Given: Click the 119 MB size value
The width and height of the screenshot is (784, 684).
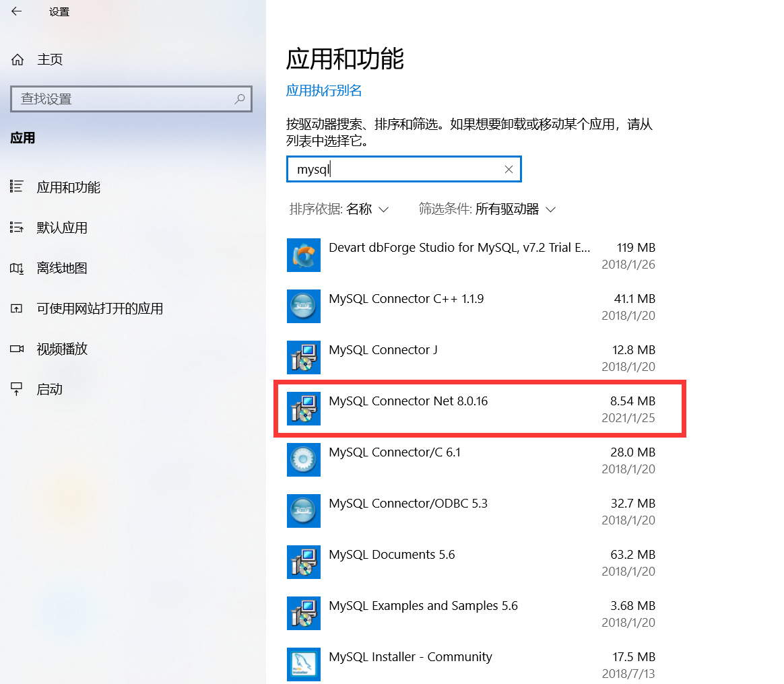Looking at the screenshot, I should tap(636, 248).
